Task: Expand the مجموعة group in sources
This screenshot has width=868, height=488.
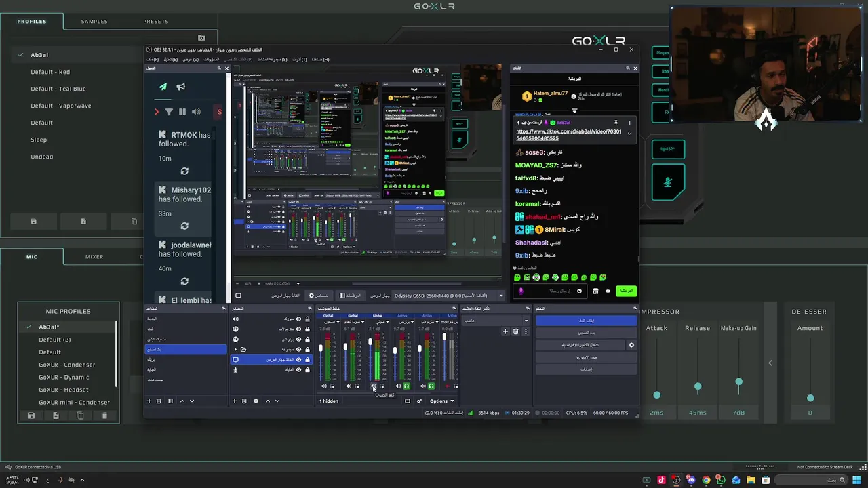Action: 236,349
